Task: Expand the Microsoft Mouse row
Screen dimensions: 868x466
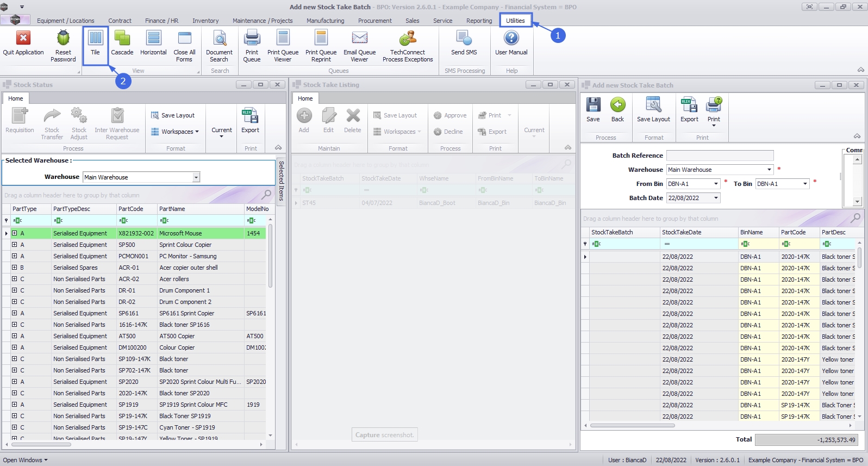Action: click(14, 233)
